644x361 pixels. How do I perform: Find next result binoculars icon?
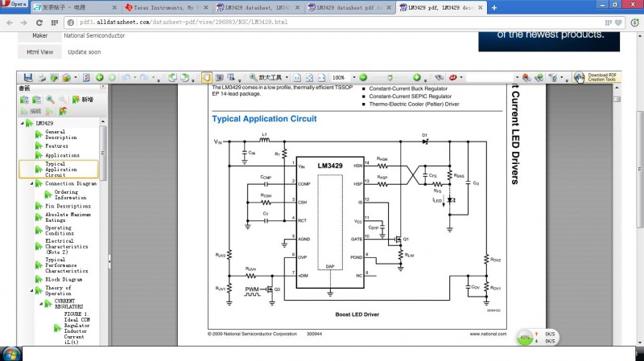click(539, 77)
